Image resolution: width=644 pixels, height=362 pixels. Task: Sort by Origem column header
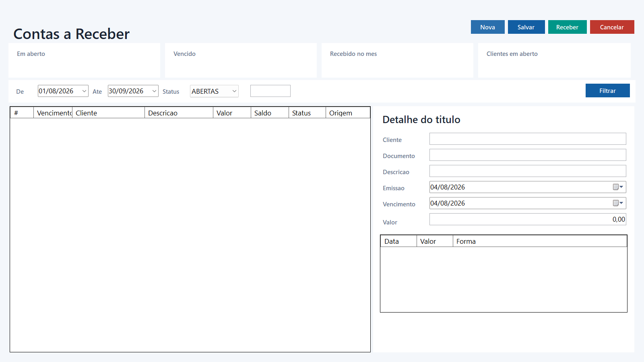(x=348, y=113)
